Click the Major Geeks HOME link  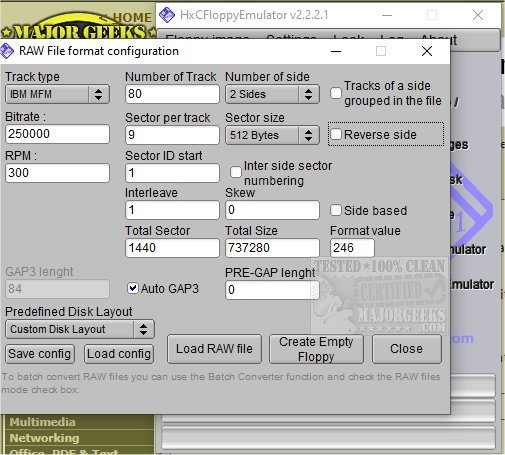point(132,17)
